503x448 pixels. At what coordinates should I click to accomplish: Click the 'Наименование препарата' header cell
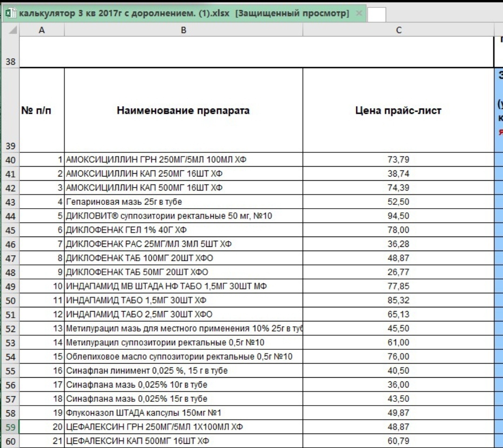click(x=184, y=110)
